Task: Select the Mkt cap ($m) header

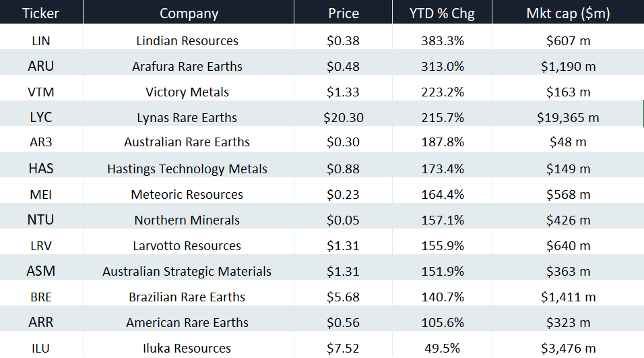Action: 569,13
